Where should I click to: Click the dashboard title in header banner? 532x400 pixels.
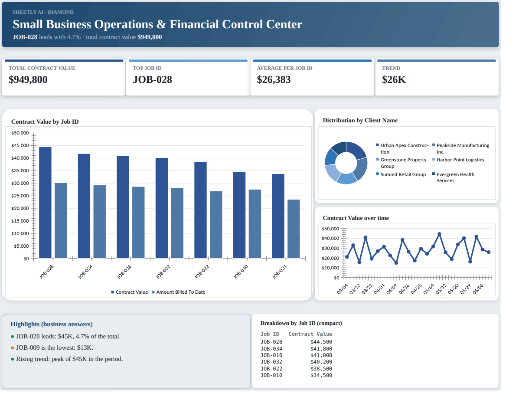point(157,24)
